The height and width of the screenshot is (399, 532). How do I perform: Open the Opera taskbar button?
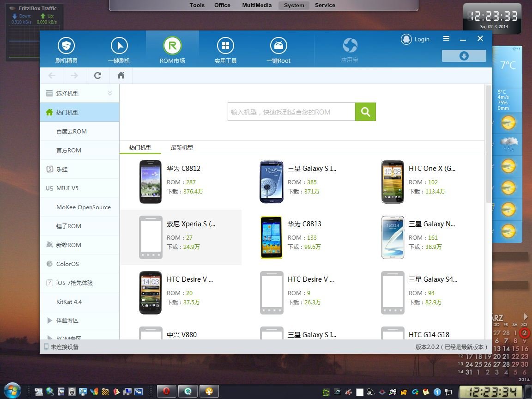[167, 392]
